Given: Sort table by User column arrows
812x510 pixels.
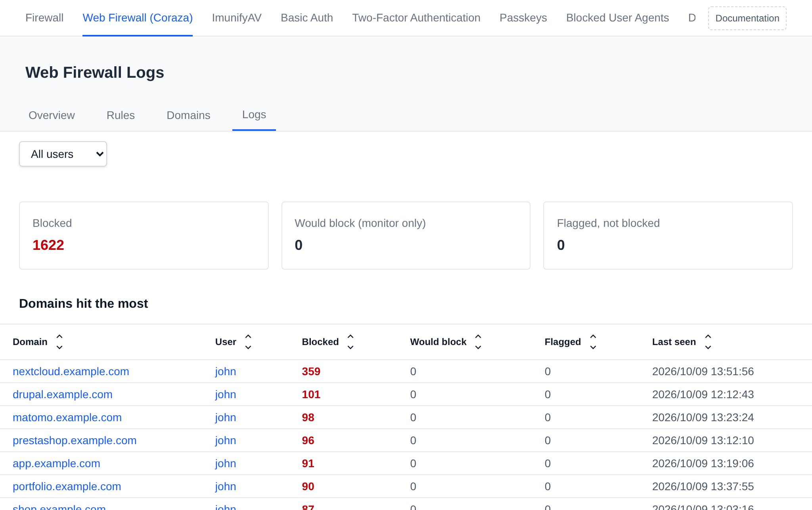Looking at the screenshot, I should pos(248,342).
